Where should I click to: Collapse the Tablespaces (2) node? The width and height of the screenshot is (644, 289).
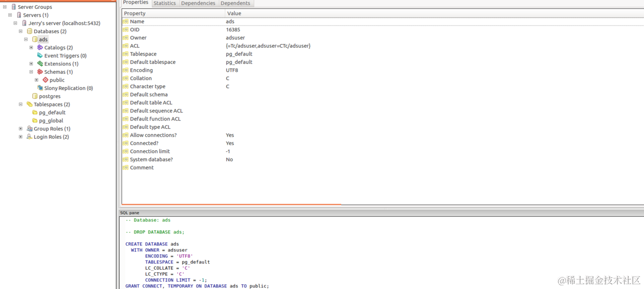click(21, 104)
